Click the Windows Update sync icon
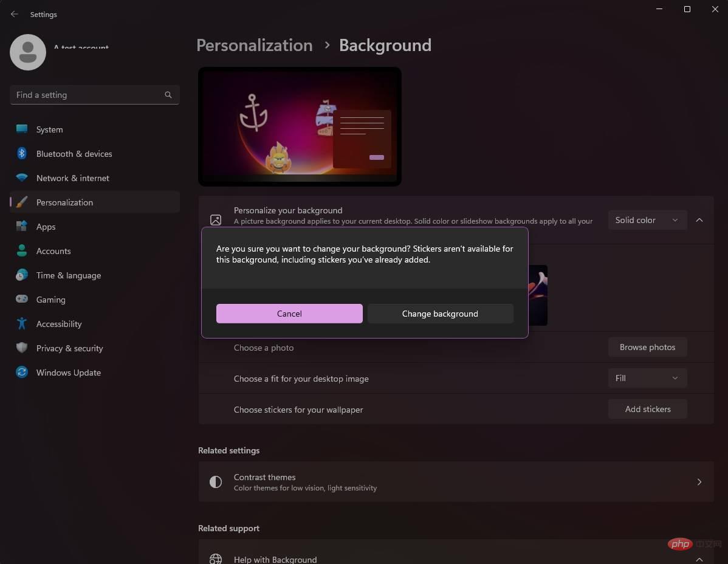 pyautogui.click(x=22, y=373)
